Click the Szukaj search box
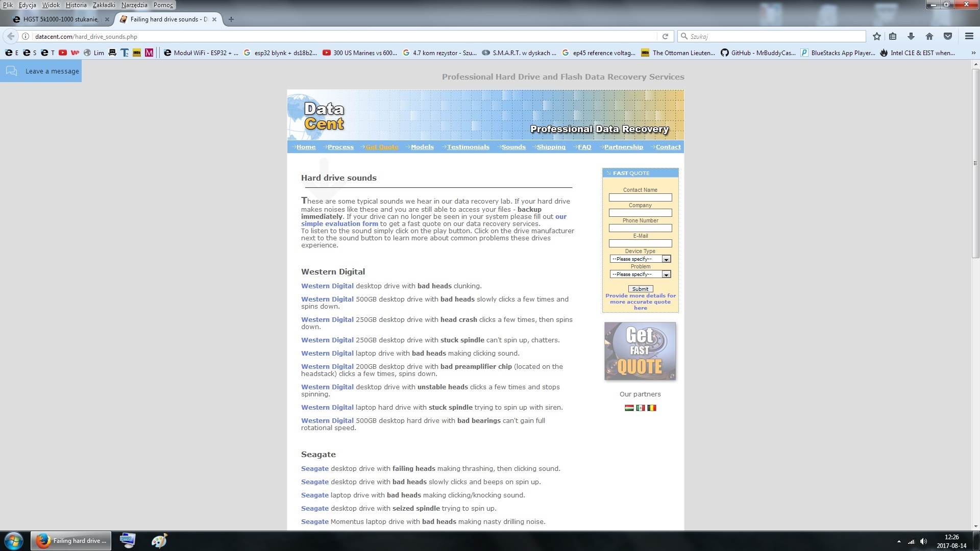This screenshot has height=551, width=980. (772, 36)
